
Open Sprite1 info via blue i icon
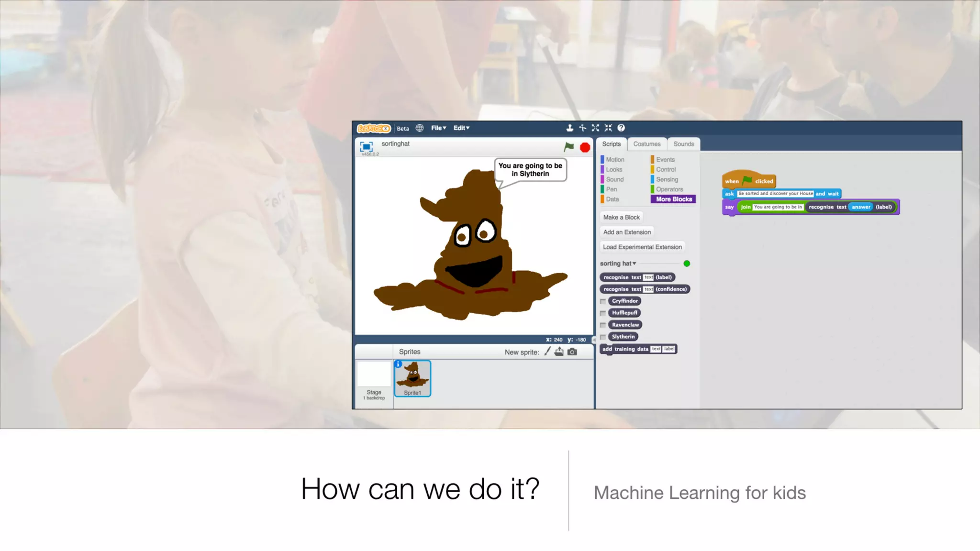(398, 364)
